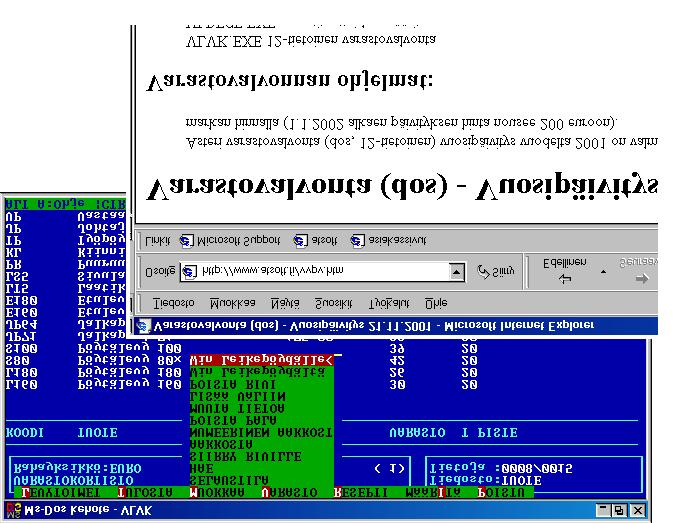Image resolution: width=673 pixels, height=523 pixels.
Task: Choose Win Leikepöydältä from the green menu
Action: 261,372
